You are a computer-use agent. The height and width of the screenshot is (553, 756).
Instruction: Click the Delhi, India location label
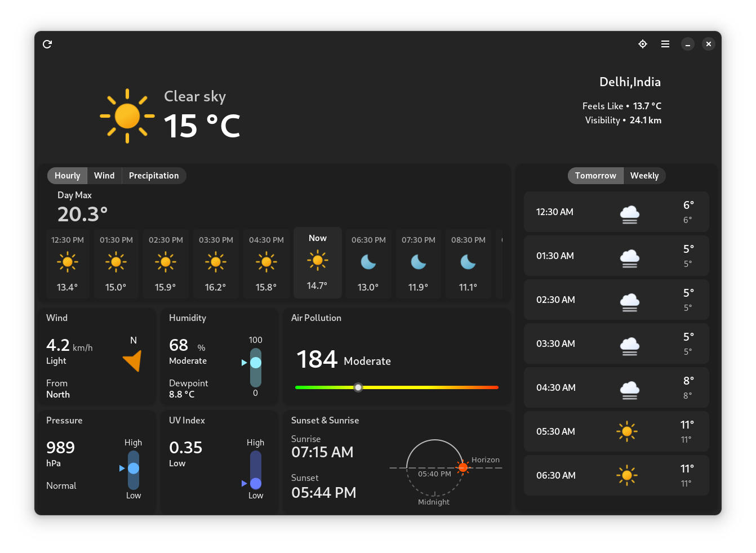click(x=630, y=82)
